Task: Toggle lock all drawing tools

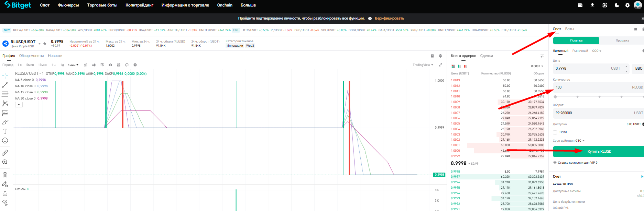Action: 5,194
